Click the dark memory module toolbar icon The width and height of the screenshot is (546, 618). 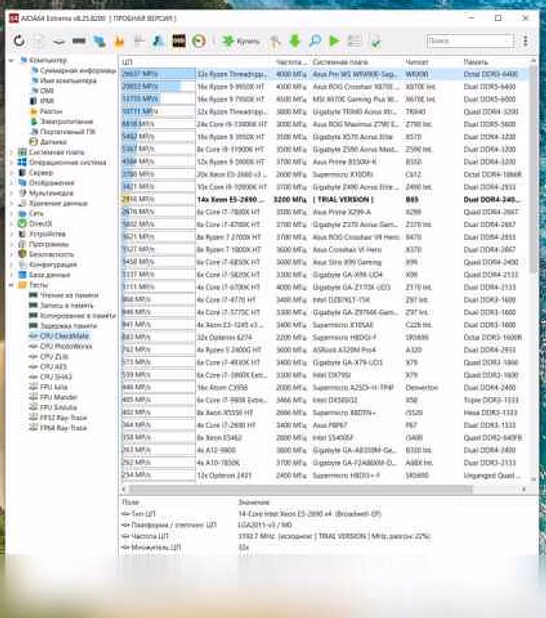click(79, 40)
